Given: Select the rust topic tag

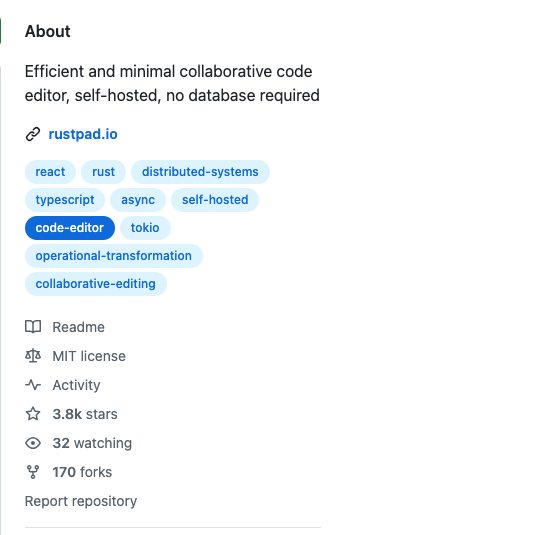Looking at the screenshot, I should [103, 172].
